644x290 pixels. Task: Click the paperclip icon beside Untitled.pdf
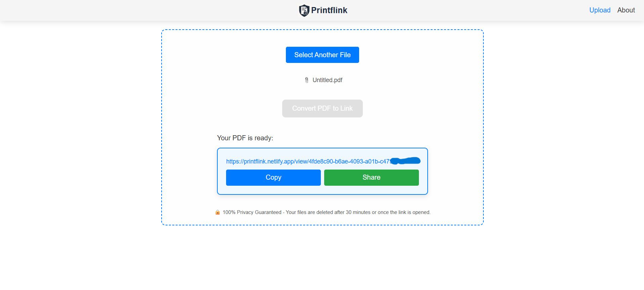tap(306, 80)
